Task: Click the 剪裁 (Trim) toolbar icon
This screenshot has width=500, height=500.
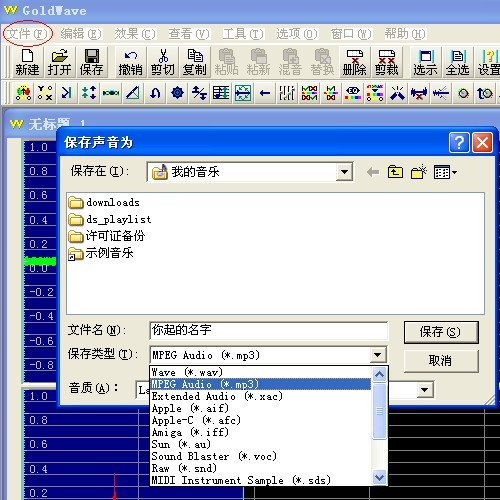Action: (387, 62)
